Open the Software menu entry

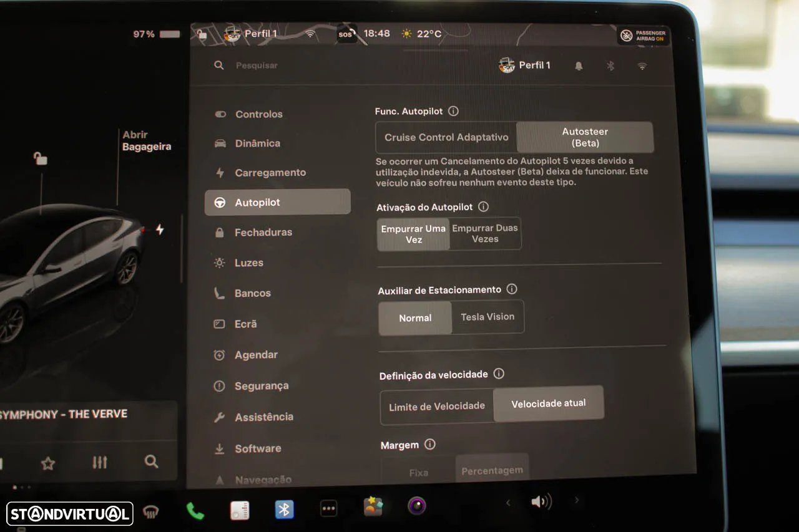pyautogui.click(x=247, y=448)
